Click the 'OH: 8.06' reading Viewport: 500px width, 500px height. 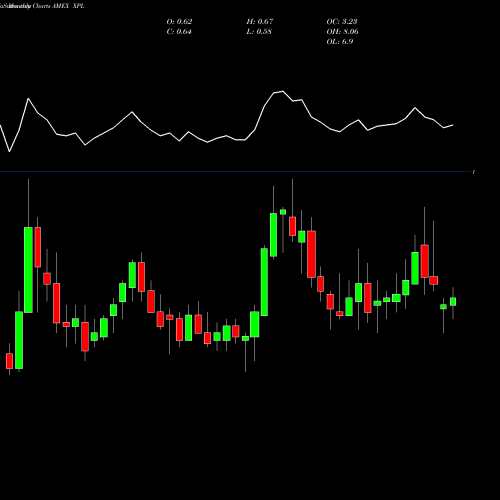click(x=343, y=32)
